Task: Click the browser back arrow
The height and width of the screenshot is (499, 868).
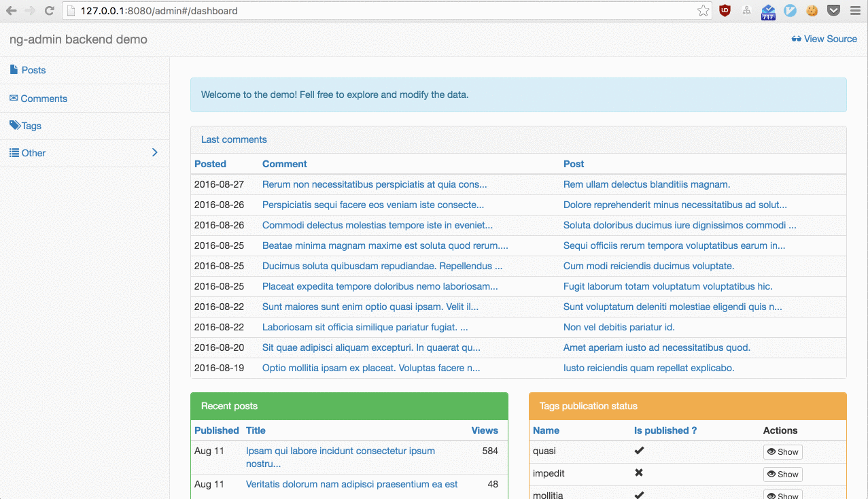Action: point(11,11)
